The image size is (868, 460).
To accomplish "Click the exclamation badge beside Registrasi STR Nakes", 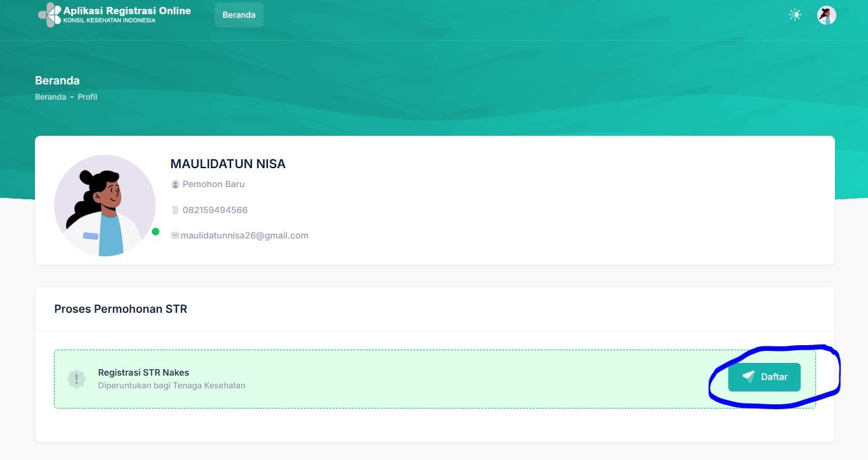I will [x=76, y=378].
